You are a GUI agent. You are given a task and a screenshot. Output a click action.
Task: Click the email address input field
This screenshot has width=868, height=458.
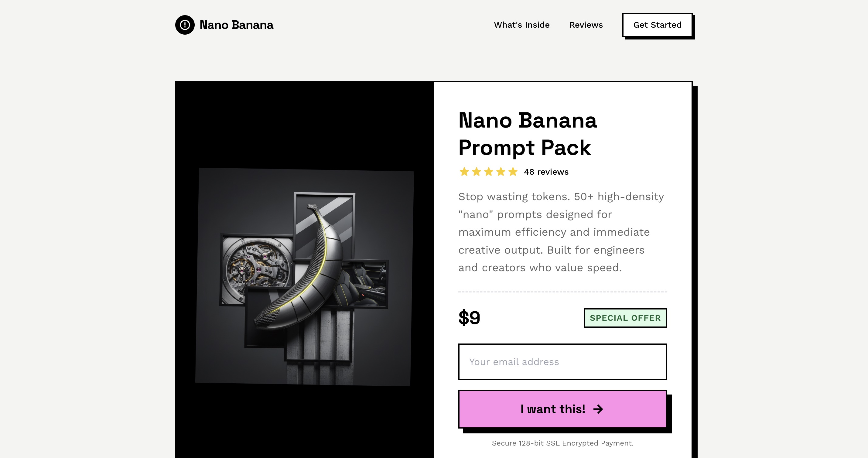point(562,362)
